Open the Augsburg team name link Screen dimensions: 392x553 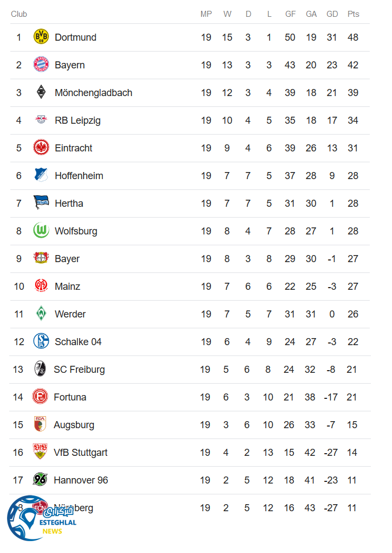tap(74, 425)
